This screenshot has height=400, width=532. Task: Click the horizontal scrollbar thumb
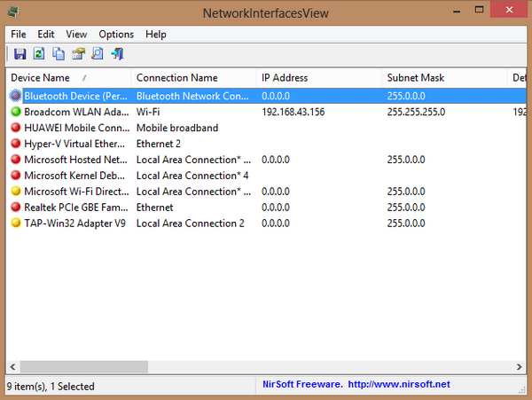(84, 367)
